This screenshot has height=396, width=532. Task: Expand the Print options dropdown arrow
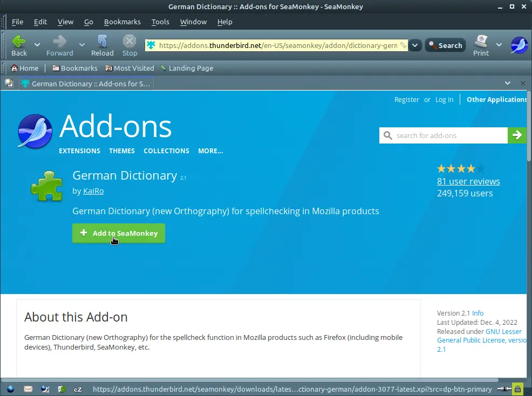coord(499,45)
